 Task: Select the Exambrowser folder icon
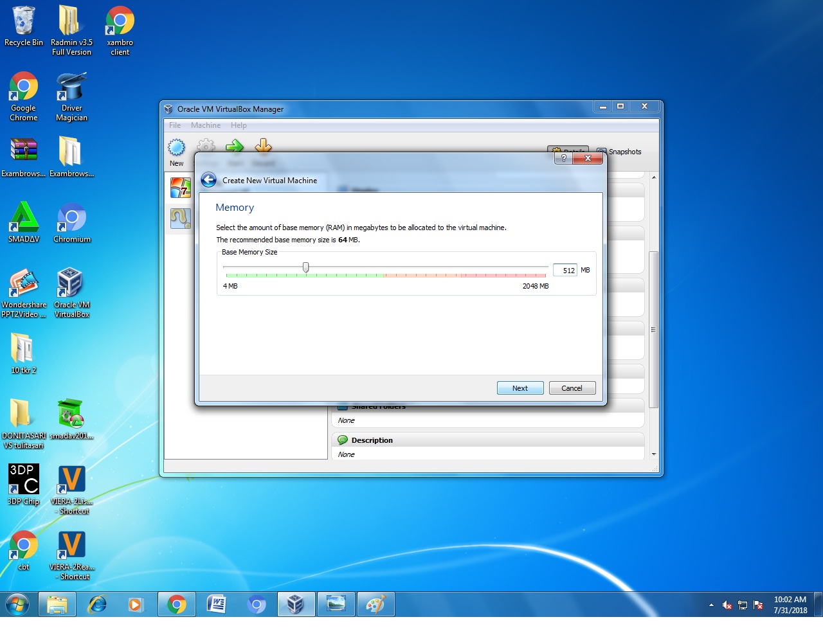(71, 157)
